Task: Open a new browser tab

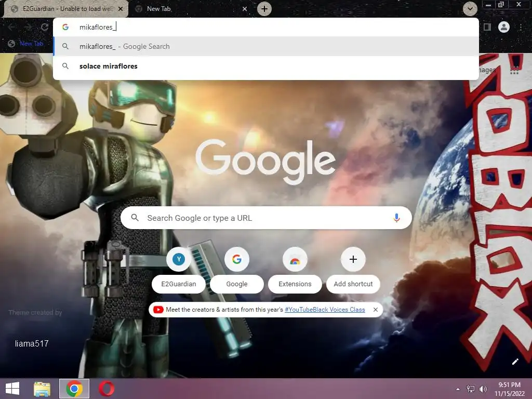Action: point(264,9)
